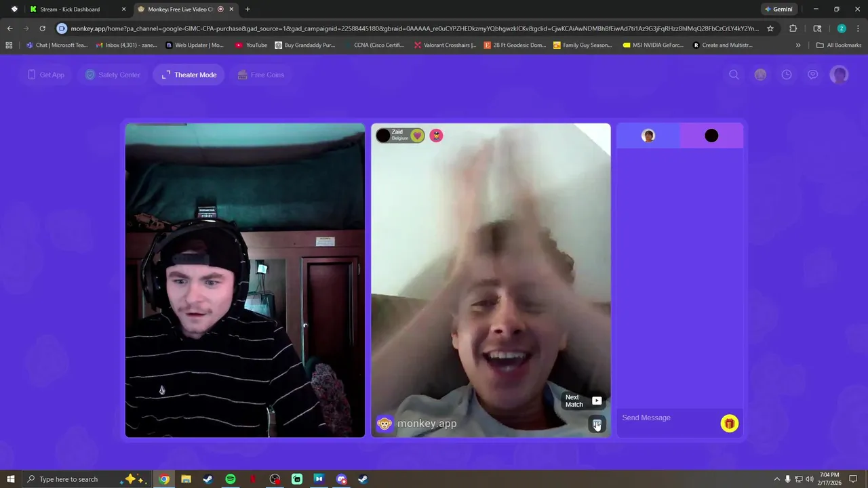Select the black avatar tab in chat panel
The width and height of the screenshot is (868, 488).
coord(711,136)
